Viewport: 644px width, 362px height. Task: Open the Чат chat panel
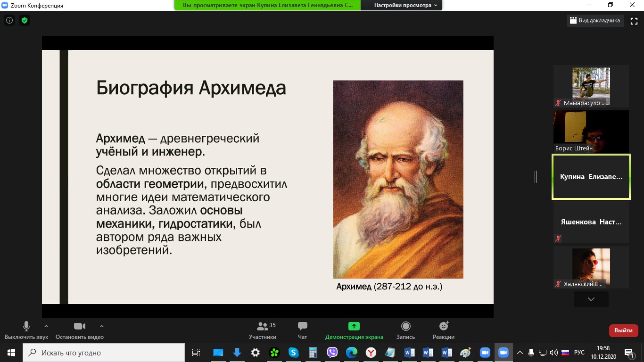pyautogui.click(x=303, y=330)
